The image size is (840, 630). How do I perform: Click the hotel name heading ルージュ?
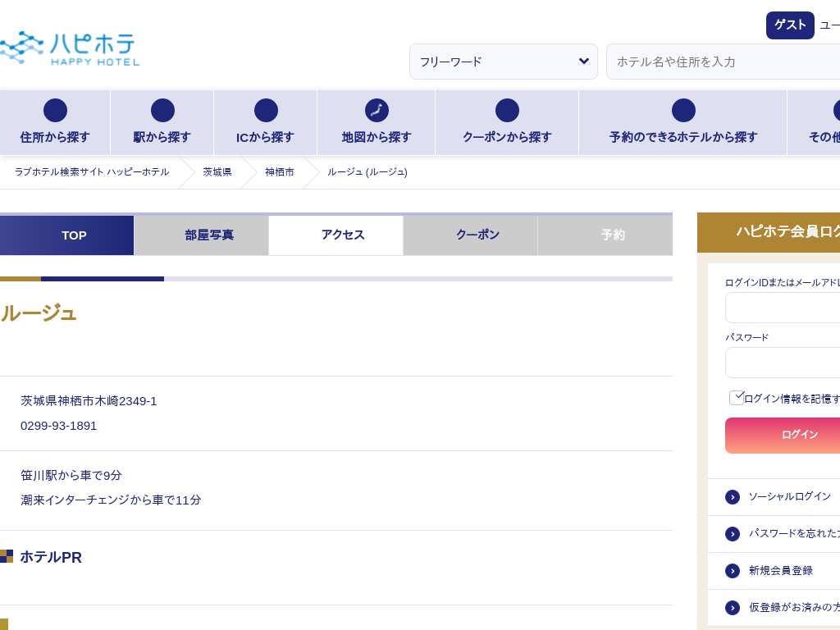(x=39, y=313)
